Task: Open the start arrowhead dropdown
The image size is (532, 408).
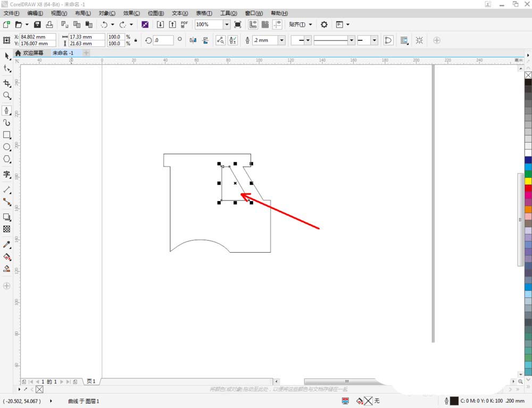Action: pos(307,40)
